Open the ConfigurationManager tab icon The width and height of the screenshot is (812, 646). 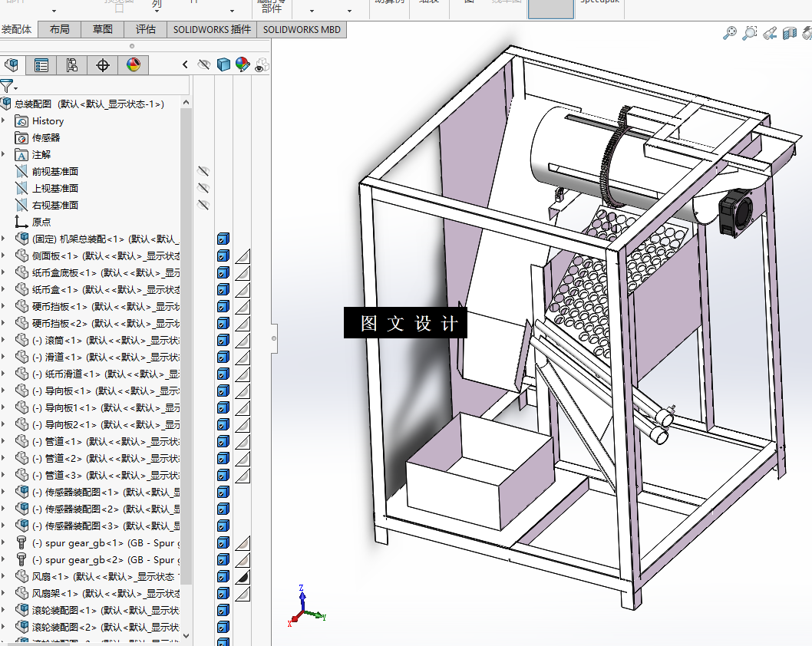point(71,65)
